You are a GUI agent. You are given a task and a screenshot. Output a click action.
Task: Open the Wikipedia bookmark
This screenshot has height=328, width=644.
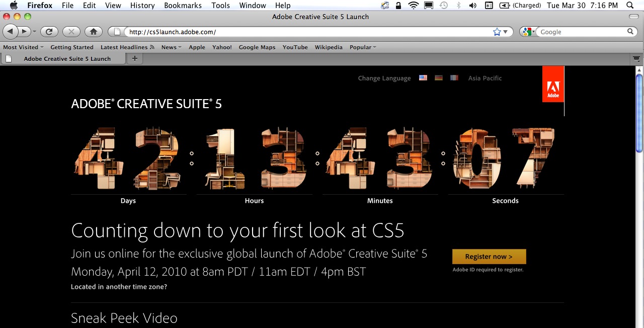[329, 47]
